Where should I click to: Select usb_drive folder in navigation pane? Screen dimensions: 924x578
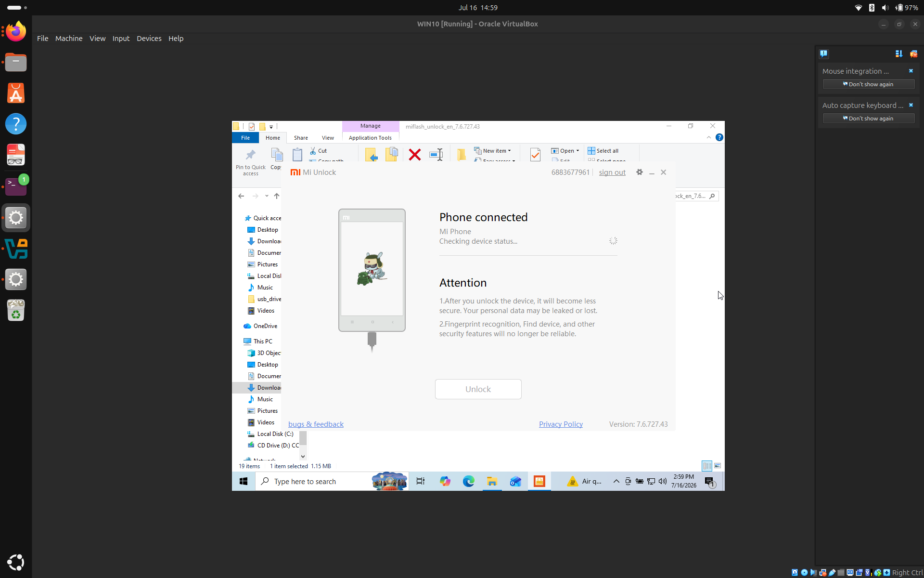(264, 299)
